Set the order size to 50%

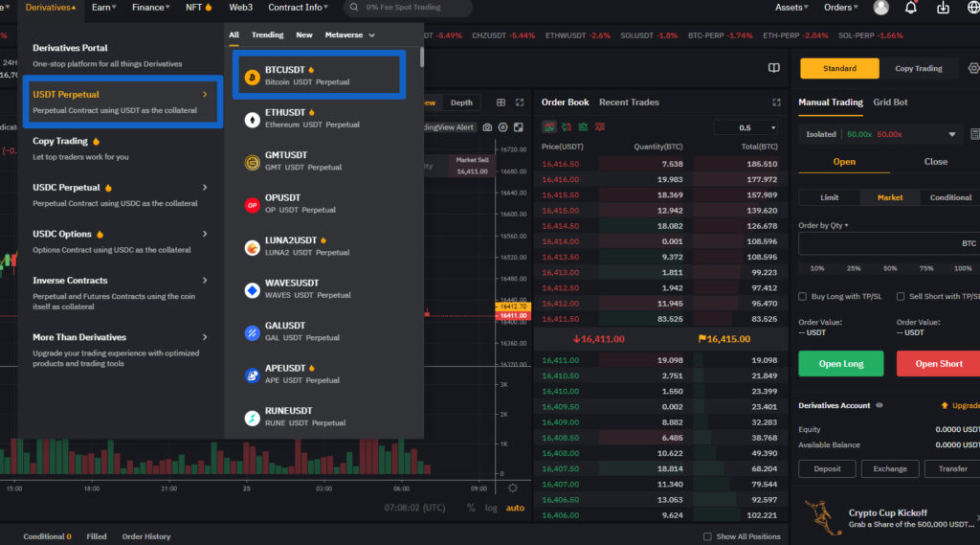coord(890,268)
